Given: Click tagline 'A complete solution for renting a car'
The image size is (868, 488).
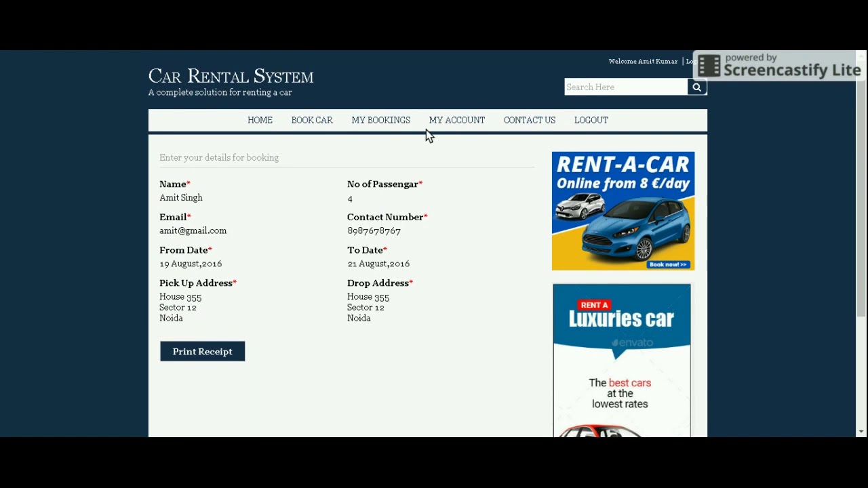Looking at the screenshot, I should click(x=220, y=92).
